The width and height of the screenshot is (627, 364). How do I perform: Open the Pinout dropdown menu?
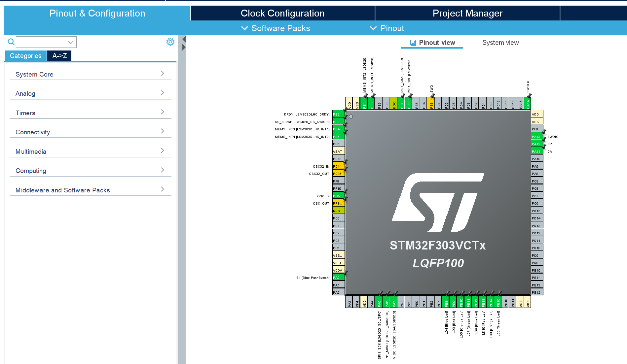(x=387, y=28)
